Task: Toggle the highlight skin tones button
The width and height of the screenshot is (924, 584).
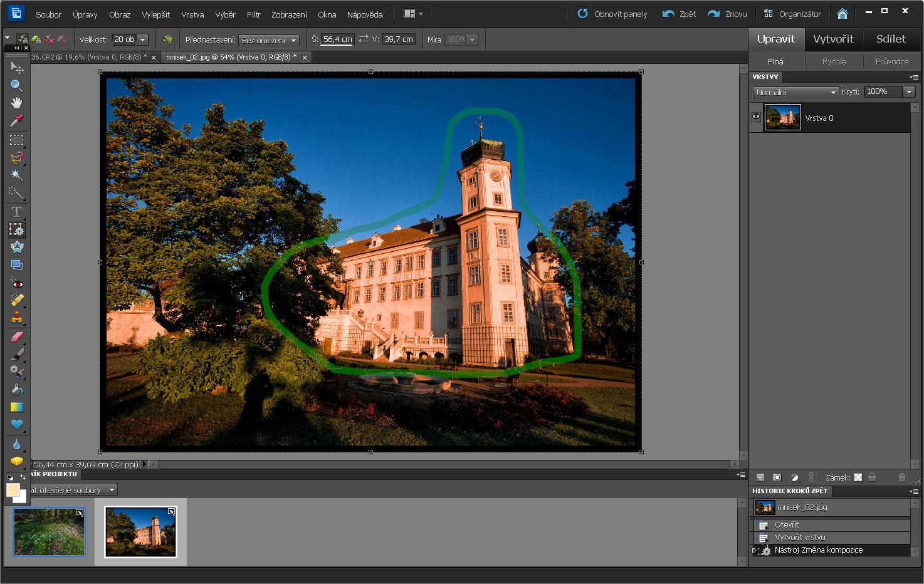Action: 167,39
